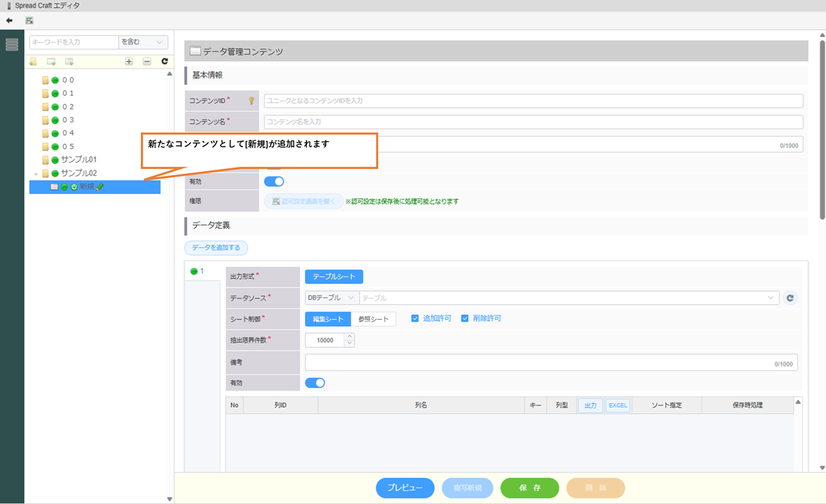Click the spreadsheet icon next to back arrow
The height and width of the screenshot is (504, 826).
tap(29, 20)
